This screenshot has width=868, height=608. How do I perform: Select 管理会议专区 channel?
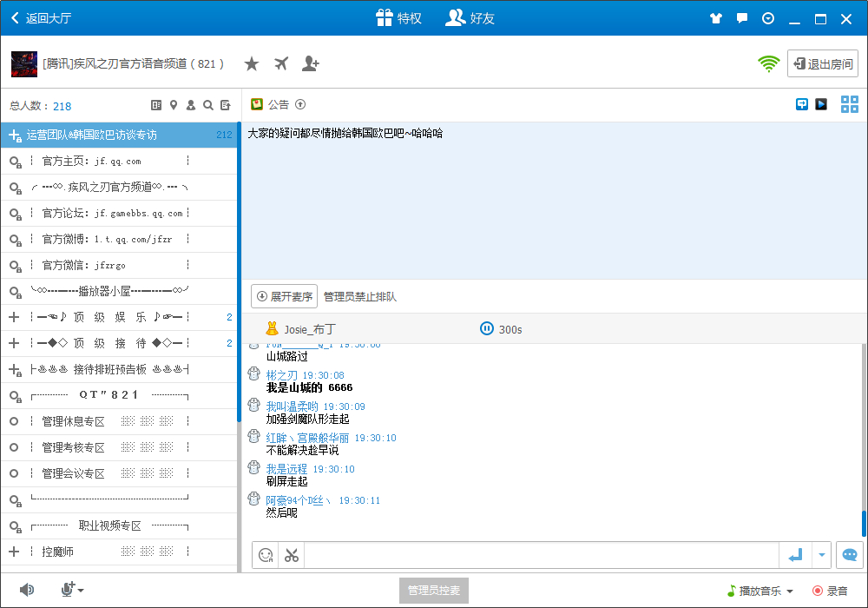[118, 473]
